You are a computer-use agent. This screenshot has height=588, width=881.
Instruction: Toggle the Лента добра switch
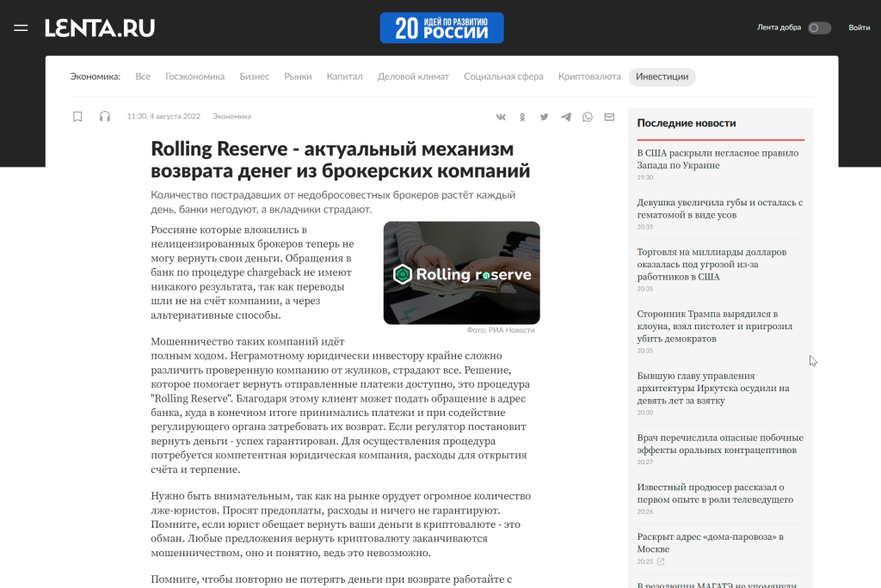coord(818,28)
